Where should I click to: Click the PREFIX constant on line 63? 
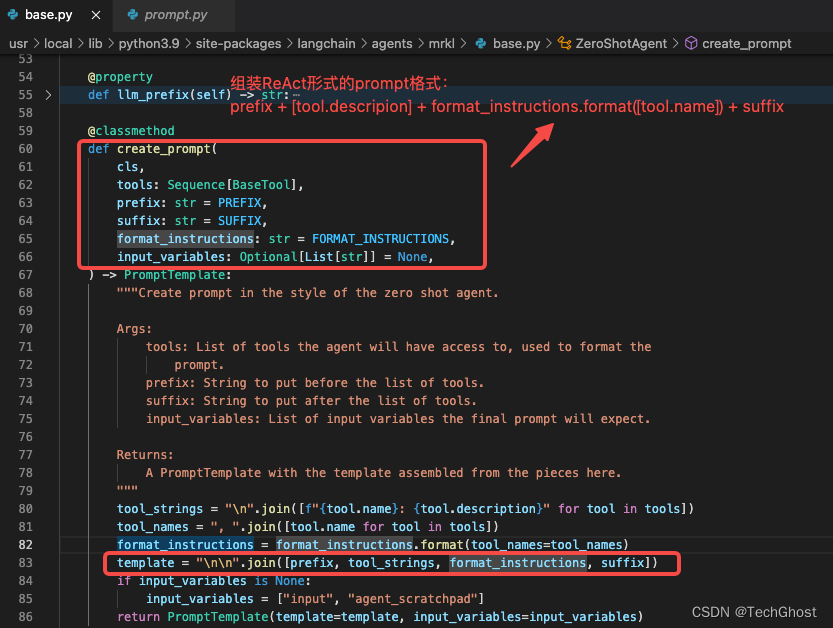coord(240,203)
